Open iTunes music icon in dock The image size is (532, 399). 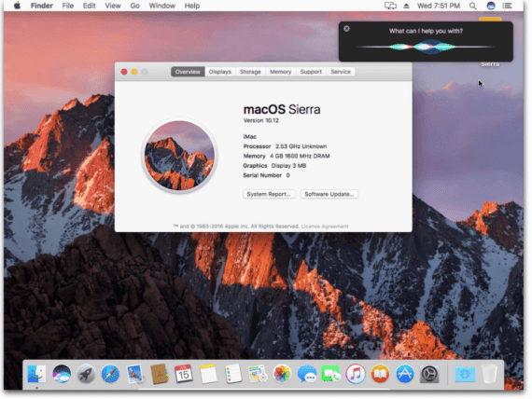pyautogui.click(x=356, y=374)
